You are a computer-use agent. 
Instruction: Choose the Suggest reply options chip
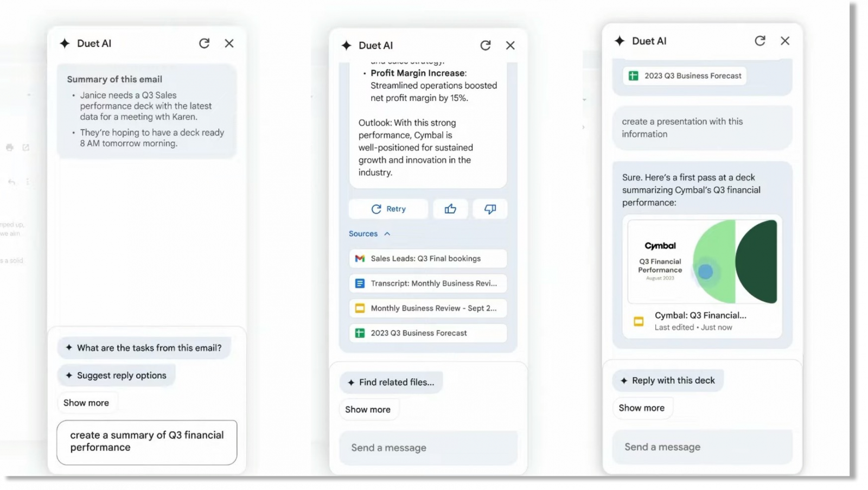coord(116,376)
